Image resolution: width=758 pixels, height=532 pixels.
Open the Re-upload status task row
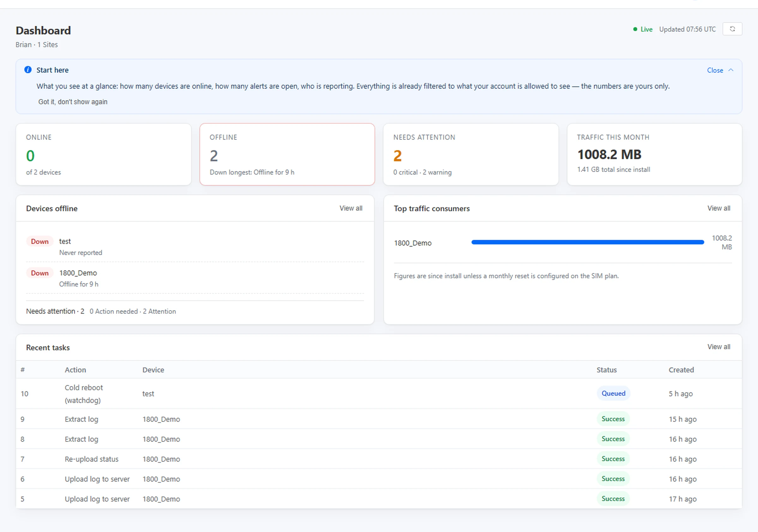point(379,459)
